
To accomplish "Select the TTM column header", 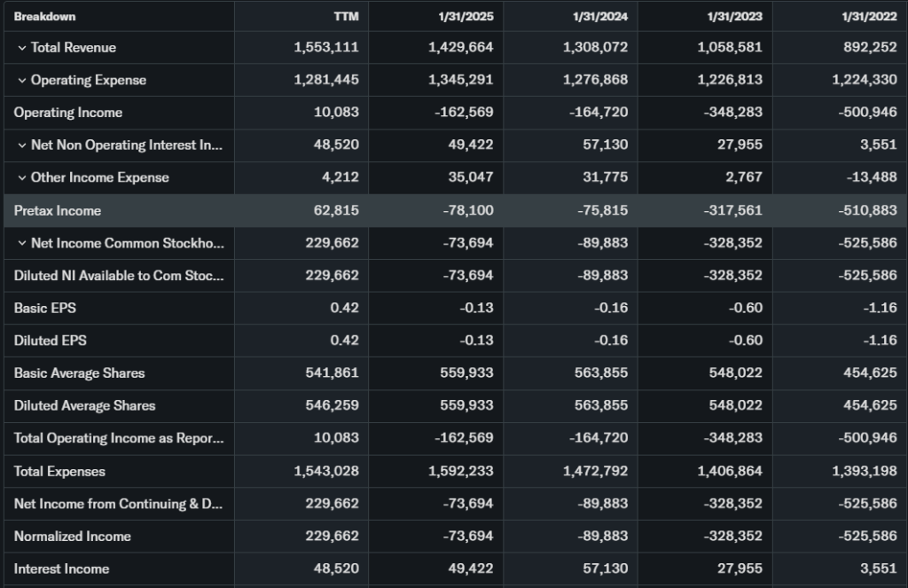I will (x=348, y=17).
